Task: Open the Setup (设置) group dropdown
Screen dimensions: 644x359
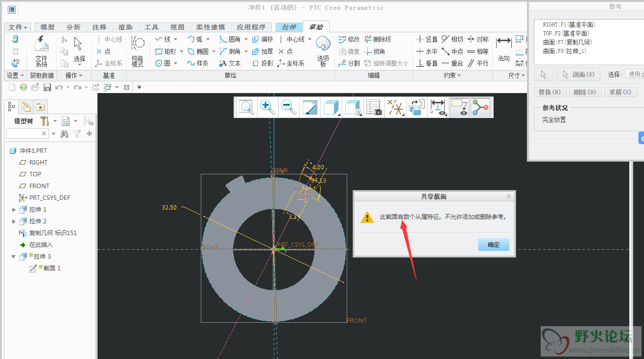Action: [15, 75]
